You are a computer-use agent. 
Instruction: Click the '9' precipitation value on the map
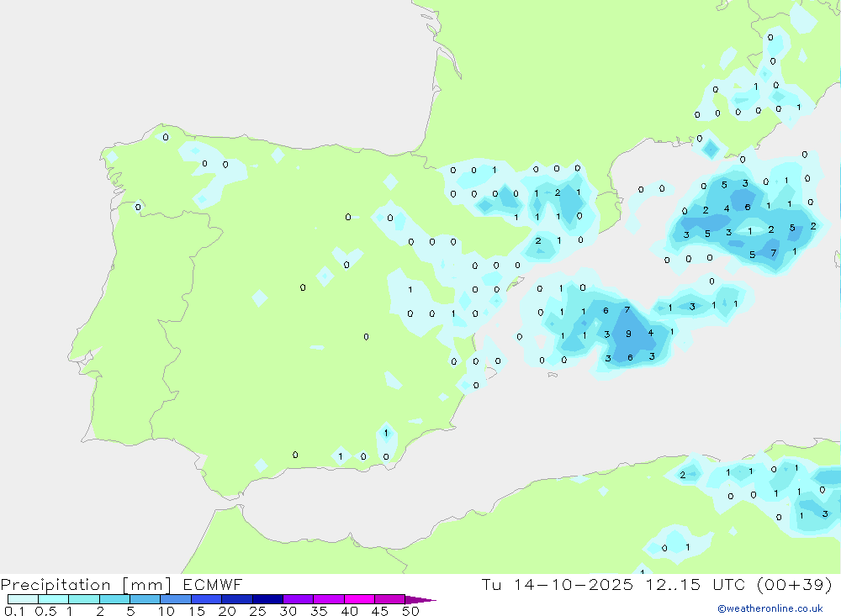(628, 334)
